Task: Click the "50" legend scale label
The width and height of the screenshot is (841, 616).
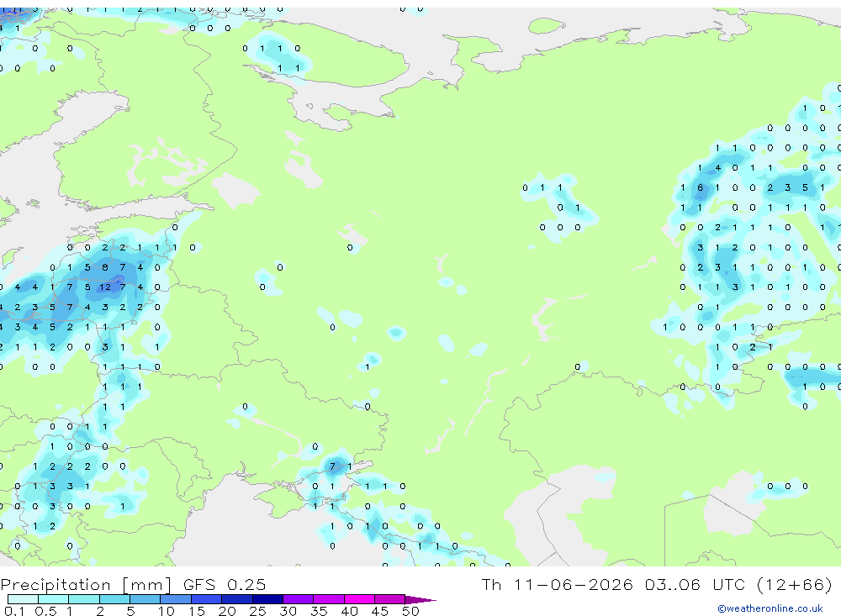Action: [410, 611]
